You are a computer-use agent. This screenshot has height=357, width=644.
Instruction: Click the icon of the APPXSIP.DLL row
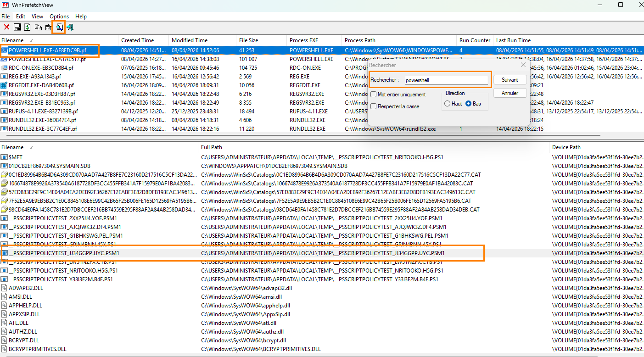tap(4, 314)
